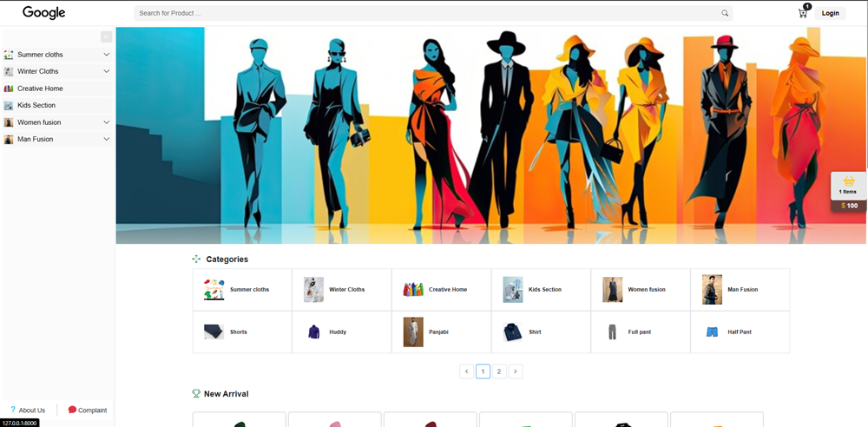Click the Kids Section sidebar thumbnail icon
The image size is (868, 427).
click(x=9, y=105)
